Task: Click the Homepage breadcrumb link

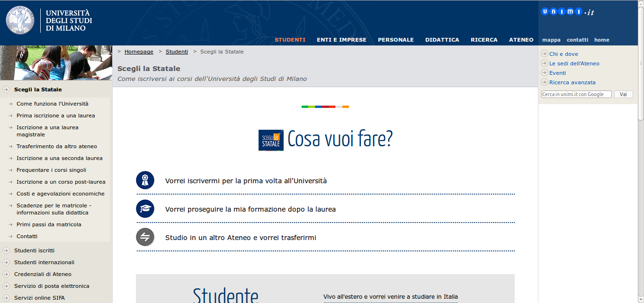Action: [139, 52]
